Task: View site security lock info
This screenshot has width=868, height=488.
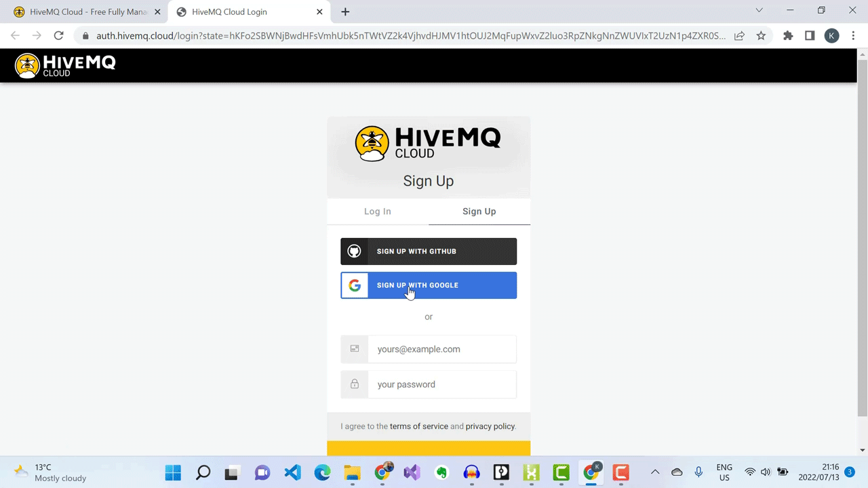Action: pos(85,36)
